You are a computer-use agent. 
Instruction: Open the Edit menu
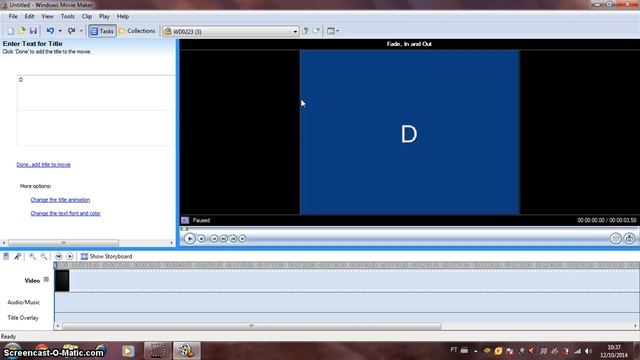tap(29, 17)
